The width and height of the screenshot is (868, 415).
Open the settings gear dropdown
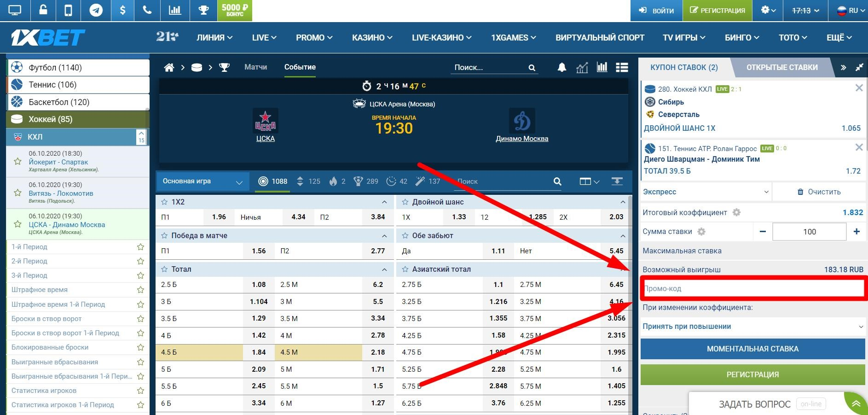tap(768, 11)
